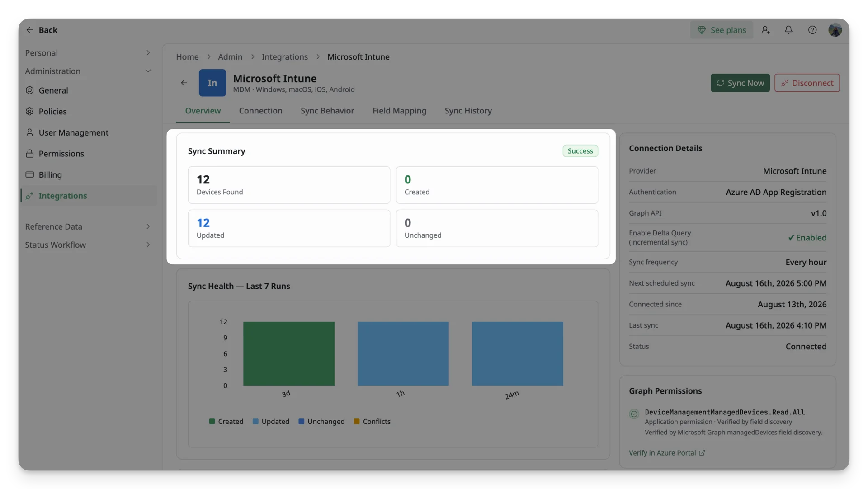Click the Success status badge
Screen dimensions: 868x489
pyautogui.click(x=580, y=151)
